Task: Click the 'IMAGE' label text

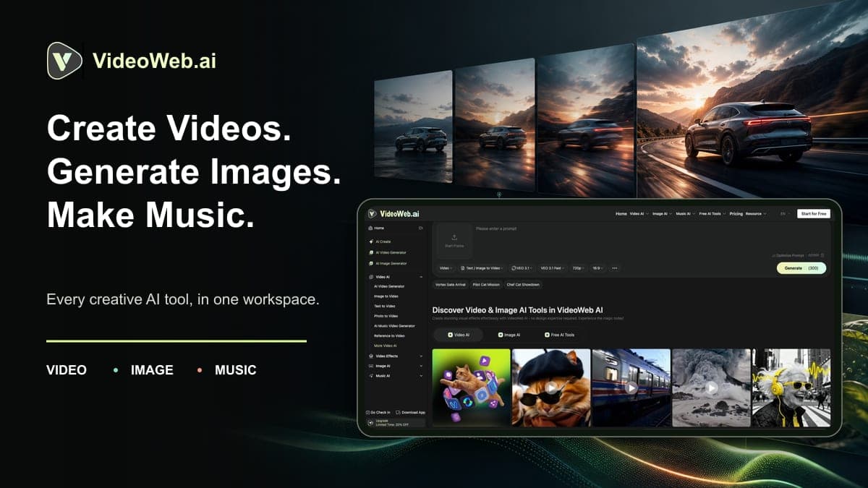Action: (152, 370)
